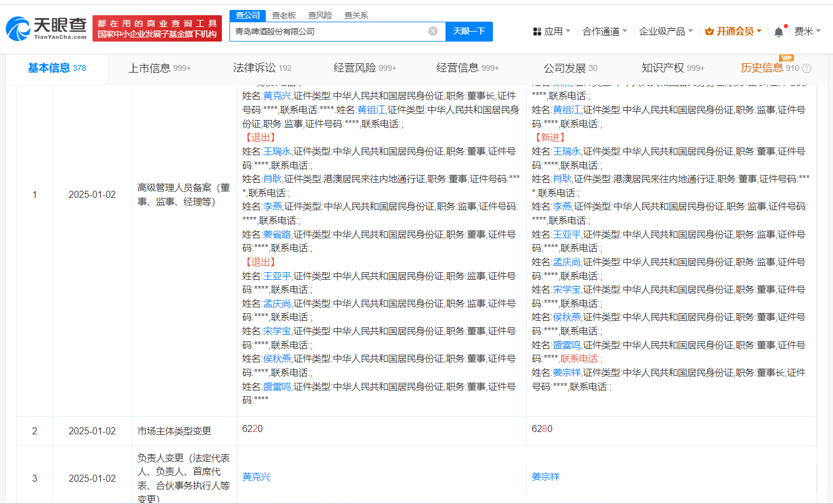Click the red government fund banner

(x=157, y=28)
